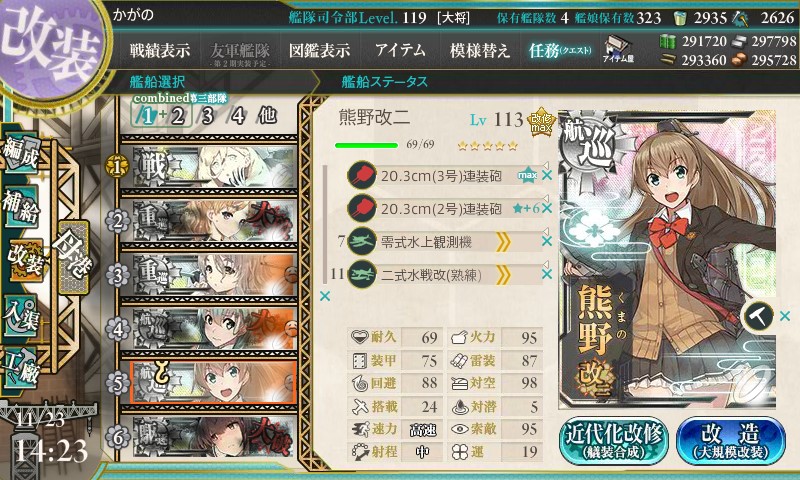Select the 他 (other ships) tab

coord(267,116)
